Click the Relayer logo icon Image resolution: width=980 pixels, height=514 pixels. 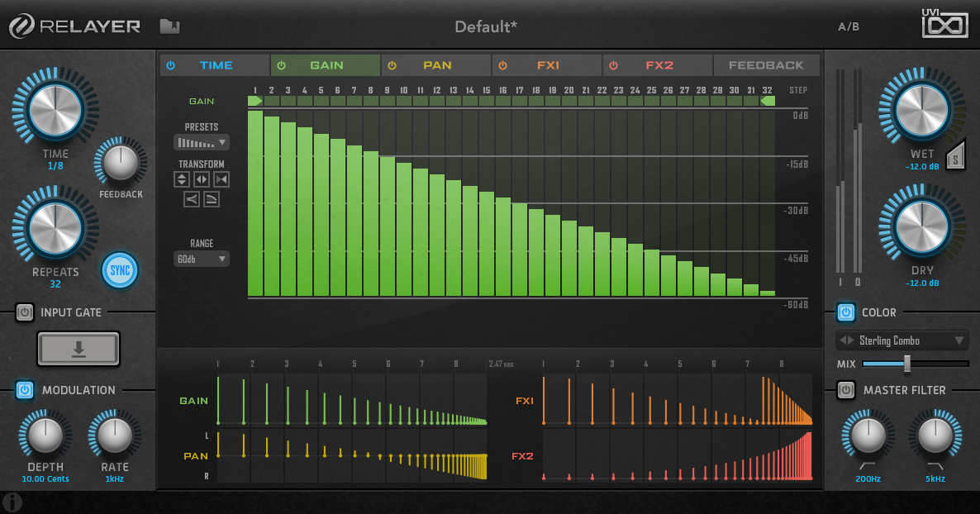pos(21,26)
